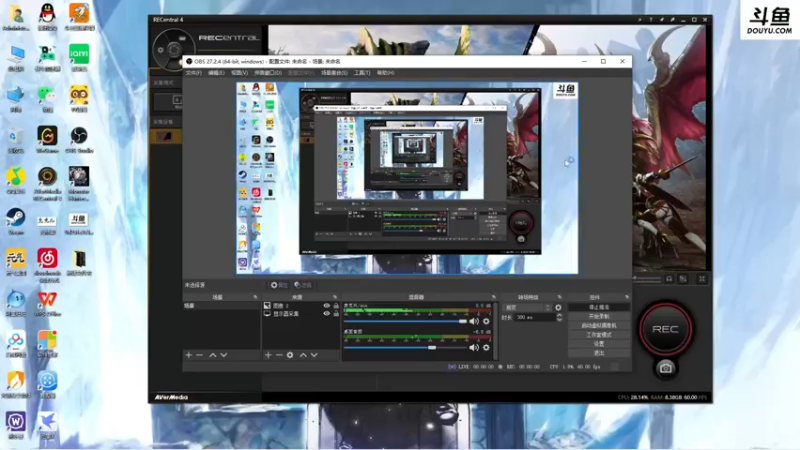Viewport: 800px width, 450px height.
Task: Adjust the RECentral preview volume slider
Action: 647,279
